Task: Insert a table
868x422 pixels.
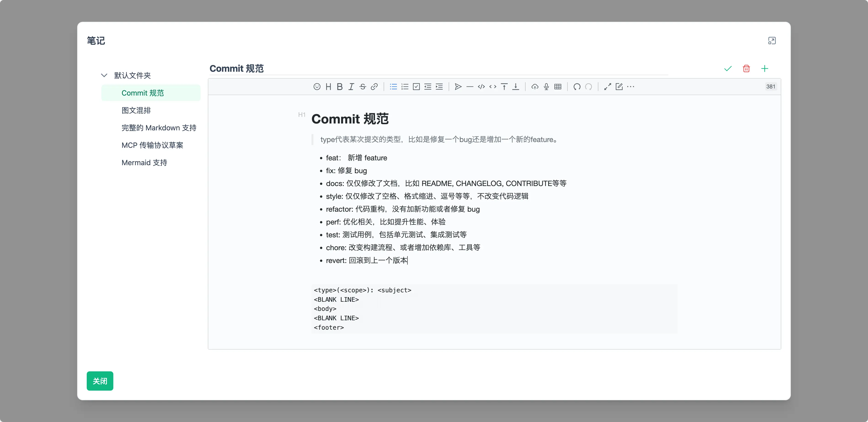Action: (558, 87)
